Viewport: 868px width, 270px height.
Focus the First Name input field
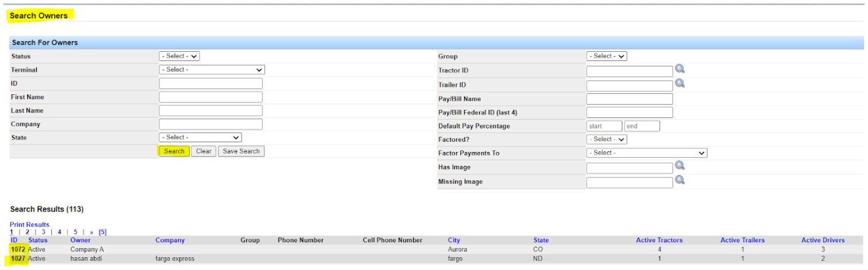click(211, 97)
